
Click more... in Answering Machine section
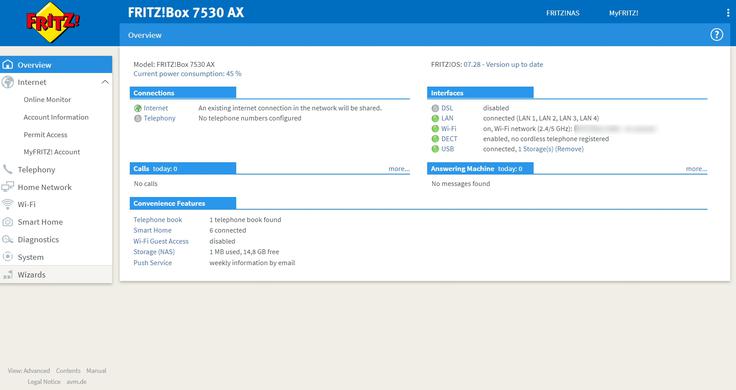point(696,169)
